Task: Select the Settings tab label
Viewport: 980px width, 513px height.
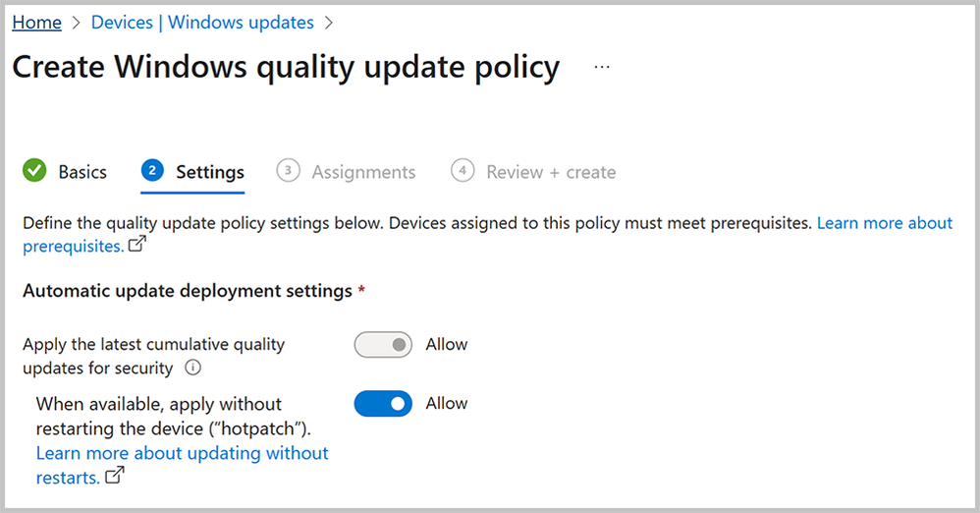Action: pyautogui.click(x=210, y=172)
